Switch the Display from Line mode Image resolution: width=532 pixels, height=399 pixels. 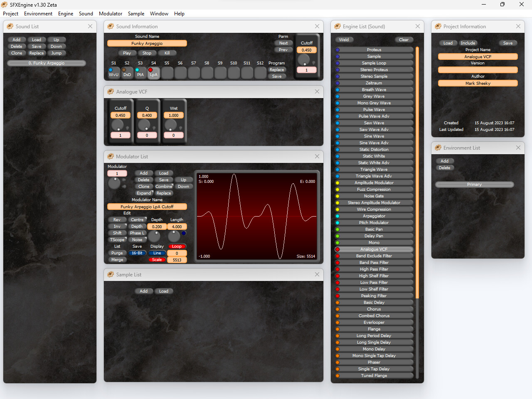click(157, 253)
